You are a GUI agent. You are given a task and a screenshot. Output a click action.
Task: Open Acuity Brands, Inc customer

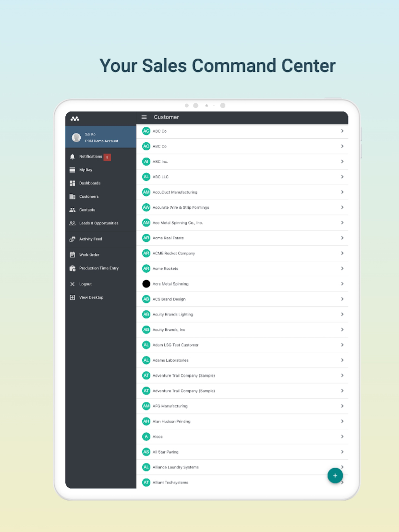pyautogui.click(x=242, y=329)
